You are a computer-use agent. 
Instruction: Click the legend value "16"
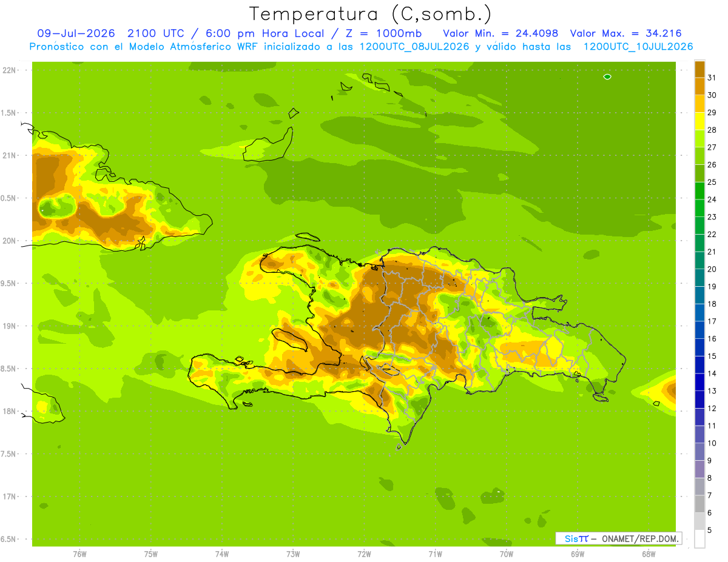[x=712, y=339]
